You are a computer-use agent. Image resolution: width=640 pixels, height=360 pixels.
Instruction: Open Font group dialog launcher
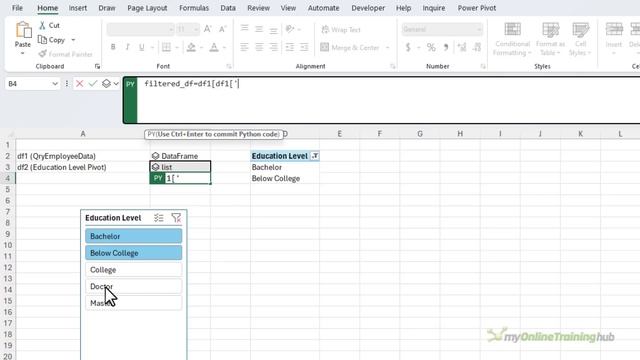229,66
